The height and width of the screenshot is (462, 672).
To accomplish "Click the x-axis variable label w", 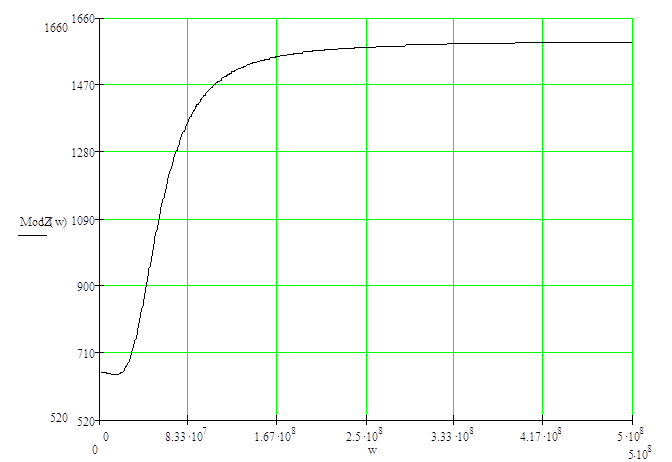I will click(371, 449).
